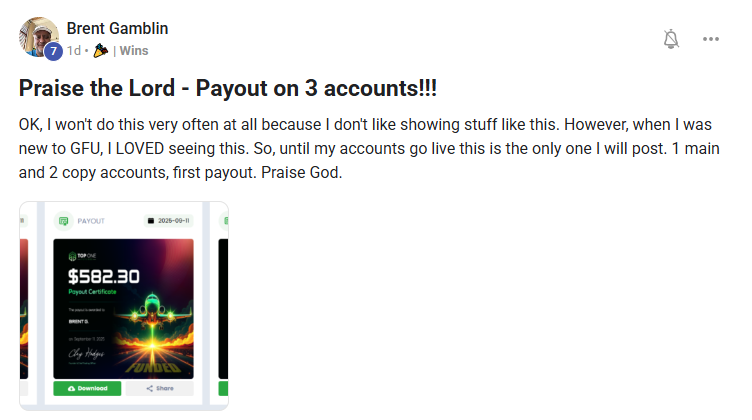
Task: Click the $582.30 payout amount
Action: 104,276
